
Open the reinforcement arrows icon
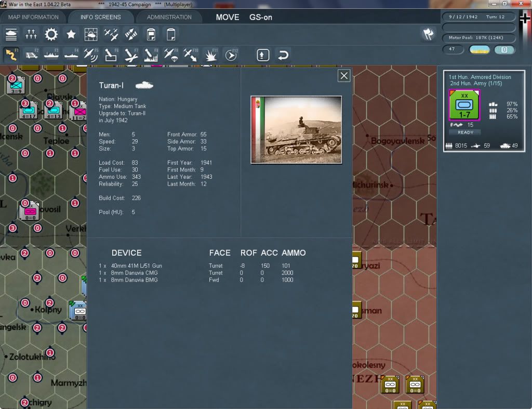pos(131,34)
